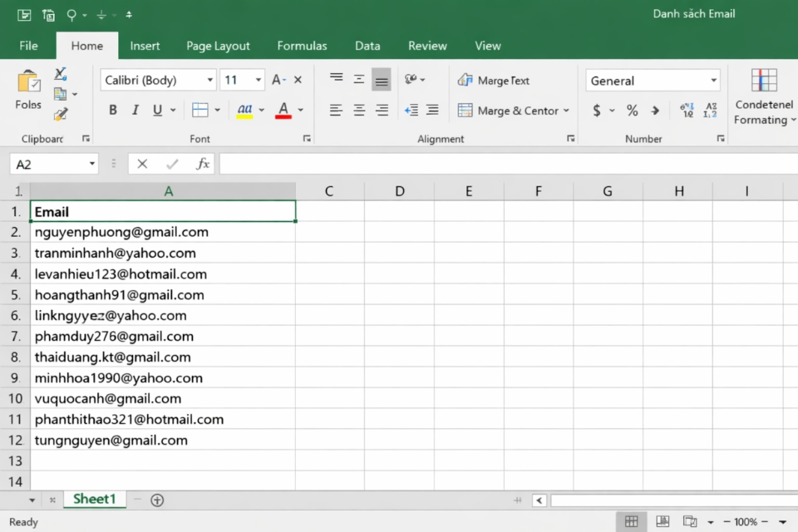The image size is (798, 532).
Task: Apply italic formatting
Action: coord(135,110)
